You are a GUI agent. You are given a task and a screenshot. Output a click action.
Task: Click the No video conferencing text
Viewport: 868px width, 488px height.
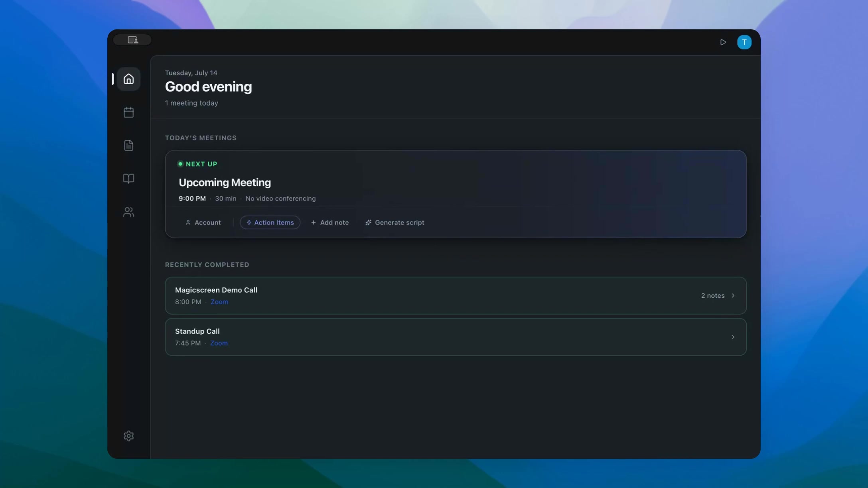[x=280, y=199]
